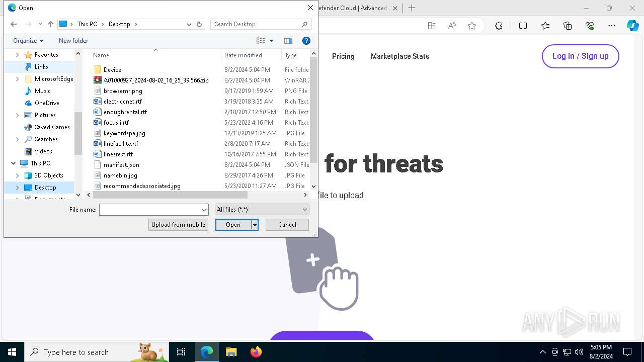
Task: Select manifest.json file
Action: pos(121,165)
